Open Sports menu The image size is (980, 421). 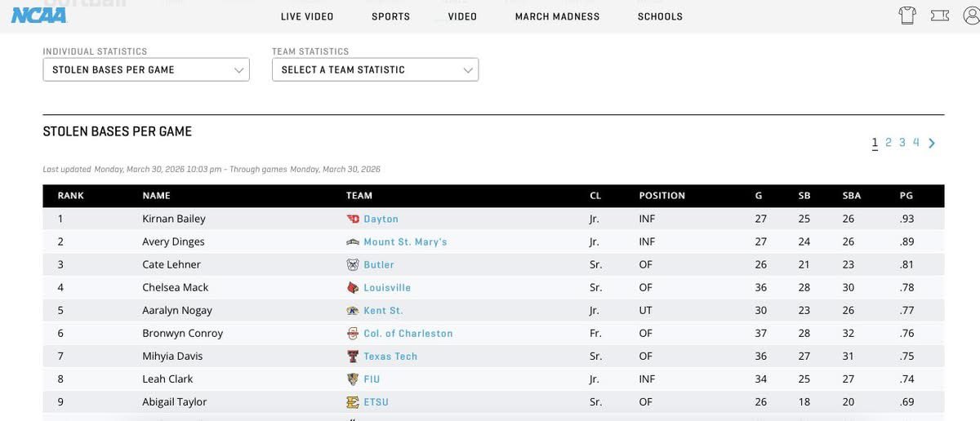pyautogui.click(x=391, y=16)
